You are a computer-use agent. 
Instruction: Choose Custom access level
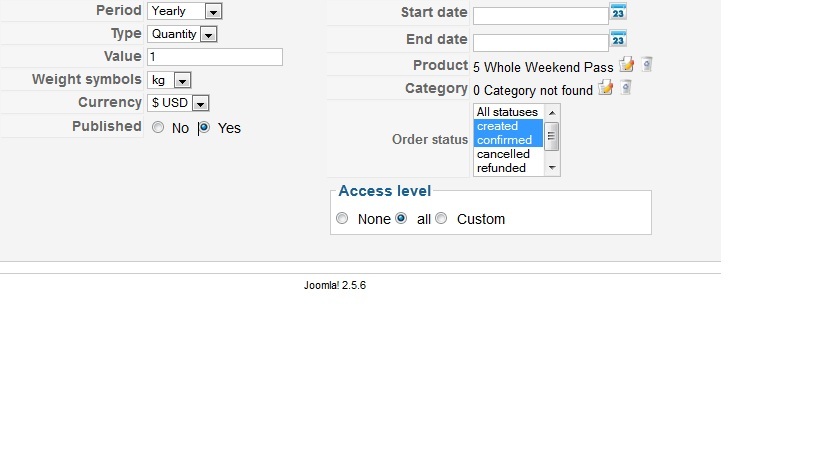[441, 218]
